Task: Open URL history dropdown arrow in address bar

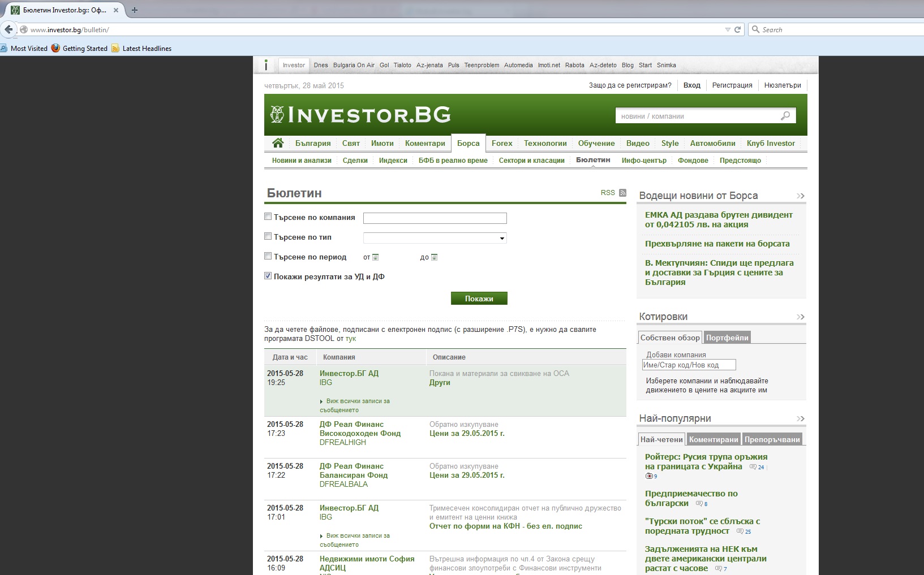Action: (x=728, y=29)
